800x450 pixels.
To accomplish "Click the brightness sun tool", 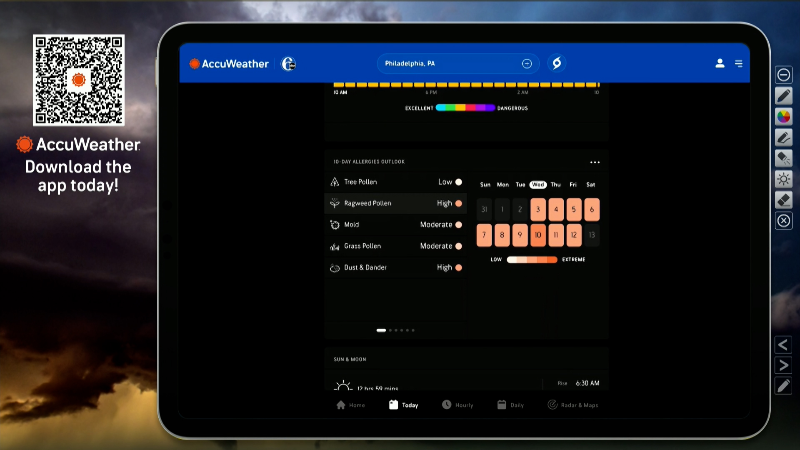I will tap(784, 179).
